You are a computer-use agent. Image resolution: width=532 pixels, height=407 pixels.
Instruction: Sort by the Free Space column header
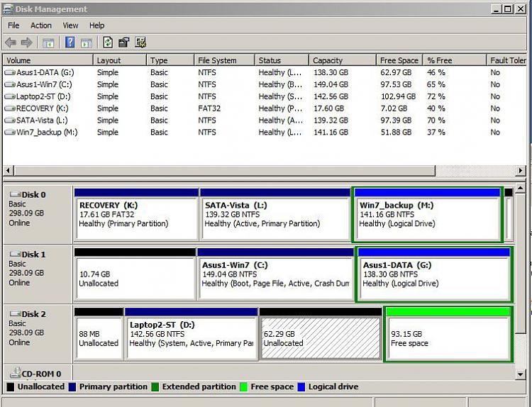pos(399,60)
